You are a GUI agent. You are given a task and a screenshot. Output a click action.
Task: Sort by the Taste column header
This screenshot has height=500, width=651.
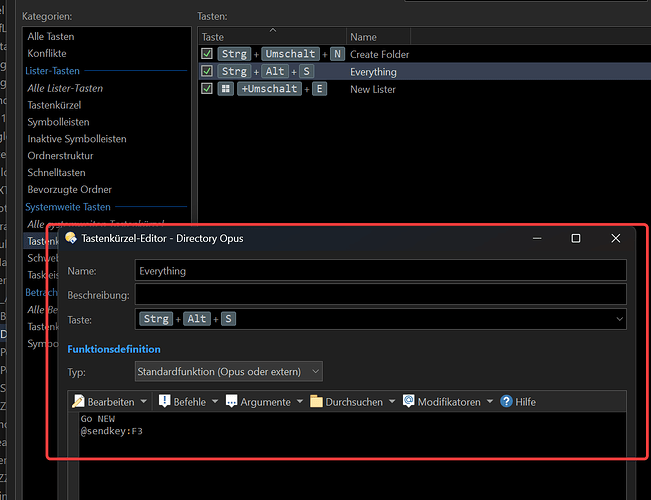point(272,37)
